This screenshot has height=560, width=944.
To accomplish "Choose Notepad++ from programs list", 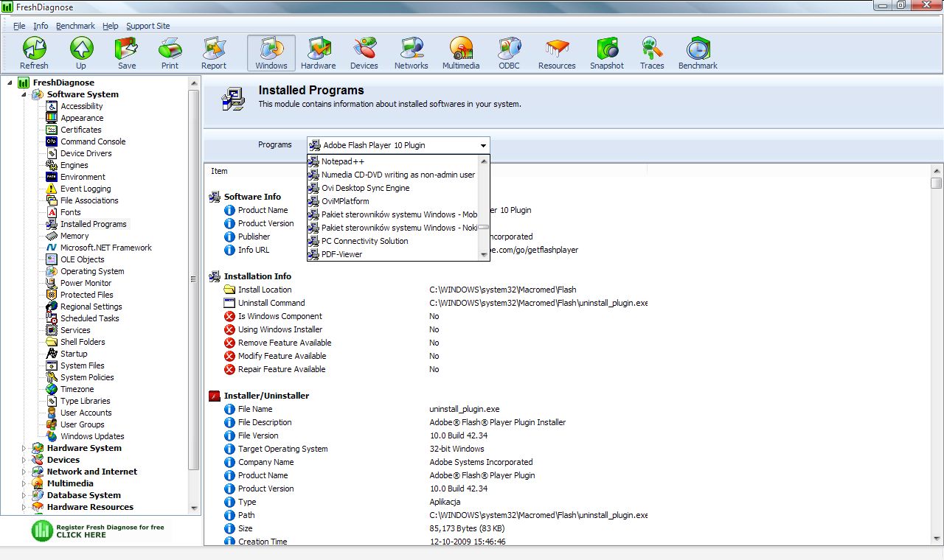I will click(393, 161).
